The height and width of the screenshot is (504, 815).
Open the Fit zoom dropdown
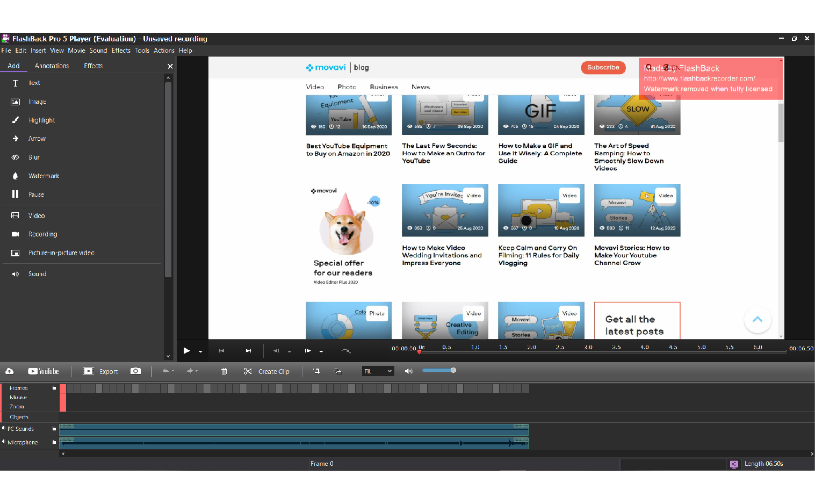point(378,371)
